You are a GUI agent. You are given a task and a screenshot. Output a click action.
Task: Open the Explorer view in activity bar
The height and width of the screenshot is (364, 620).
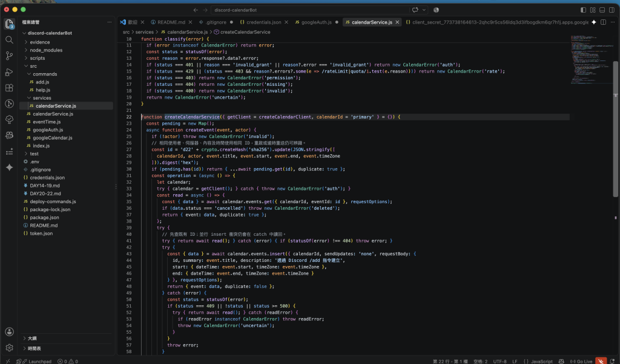tap(9, 24)
